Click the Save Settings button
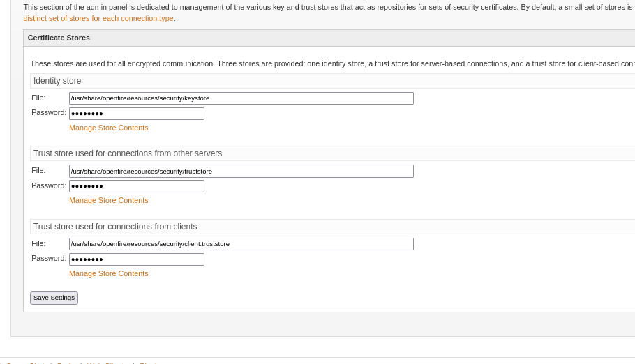The image size is (635, 364). (54, 298)
